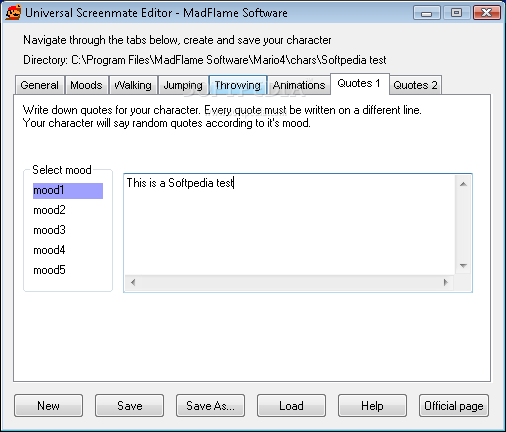Select the Jumping tab

[x=183, y=85]
